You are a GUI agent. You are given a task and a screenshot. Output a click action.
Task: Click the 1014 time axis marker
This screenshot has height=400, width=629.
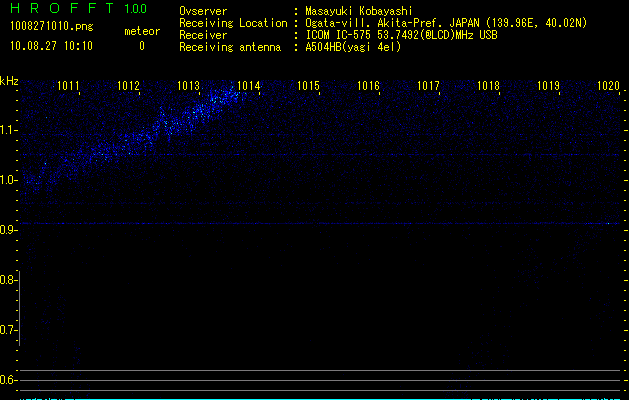249,86
